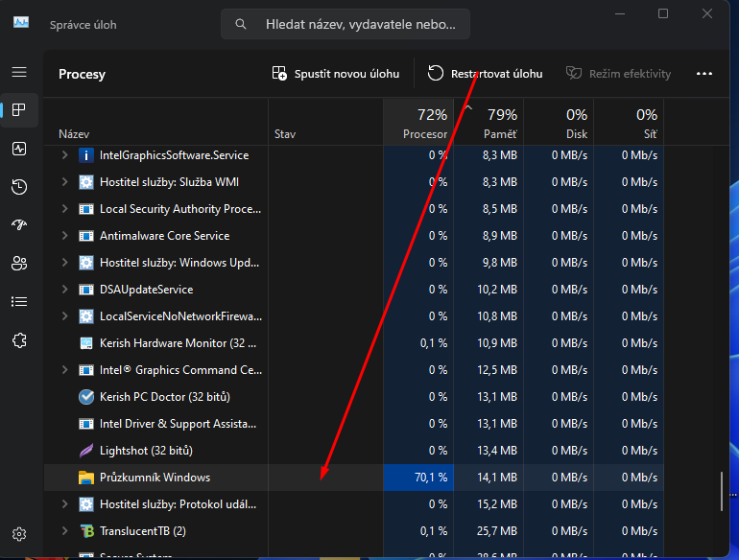Click the three-dot more options button

pos(704,74)
